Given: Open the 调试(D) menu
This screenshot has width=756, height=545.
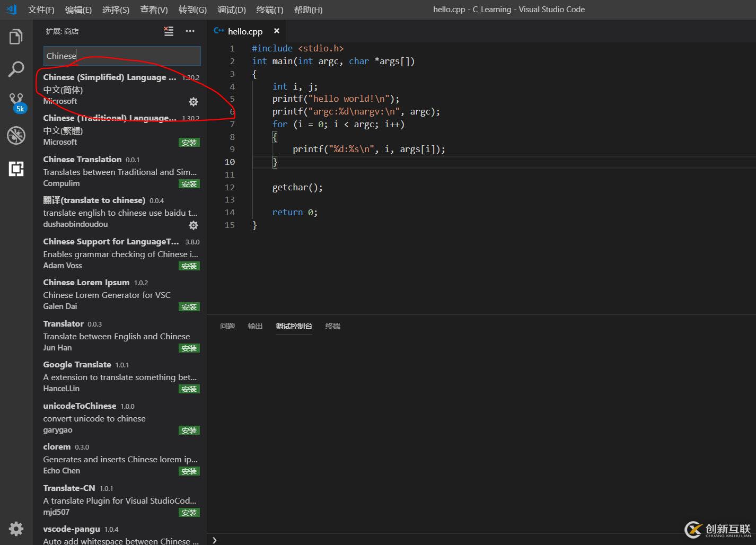Looking at the screenshot, I should tap(232, 10).
